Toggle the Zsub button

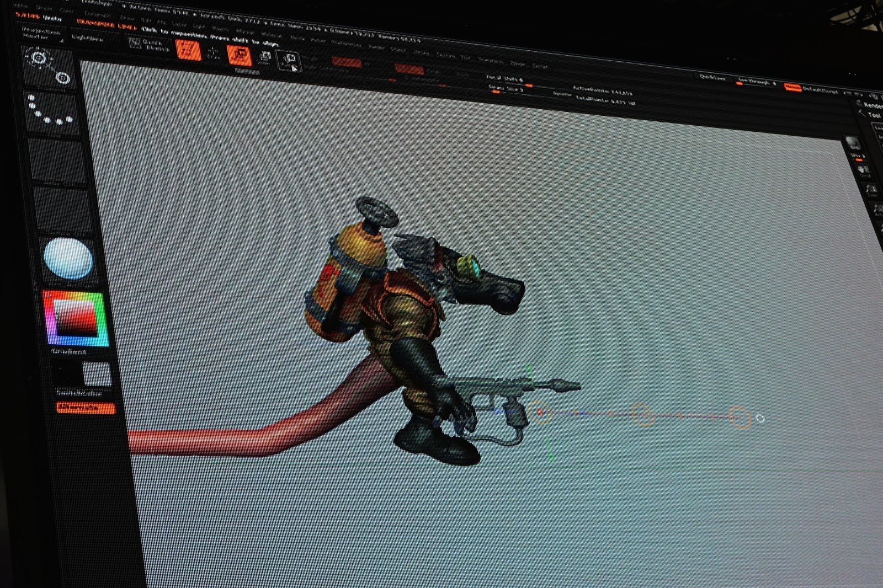tap(434, 71)
